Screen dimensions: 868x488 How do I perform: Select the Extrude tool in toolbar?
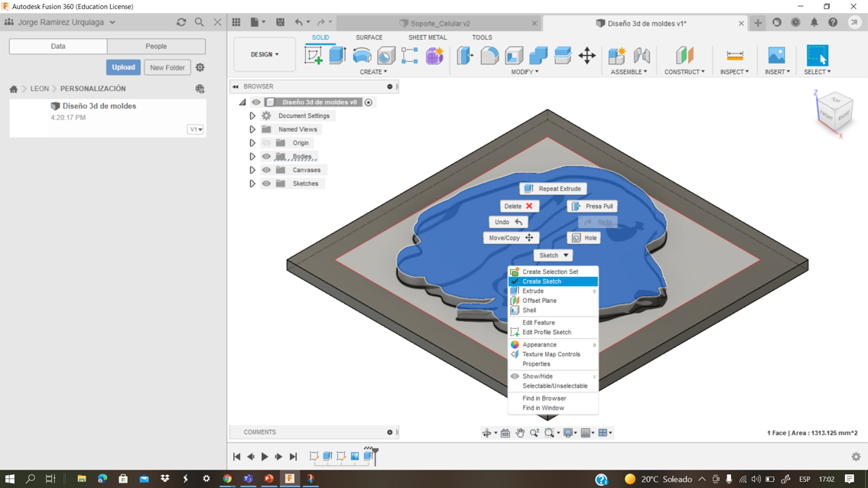point(337,55)
